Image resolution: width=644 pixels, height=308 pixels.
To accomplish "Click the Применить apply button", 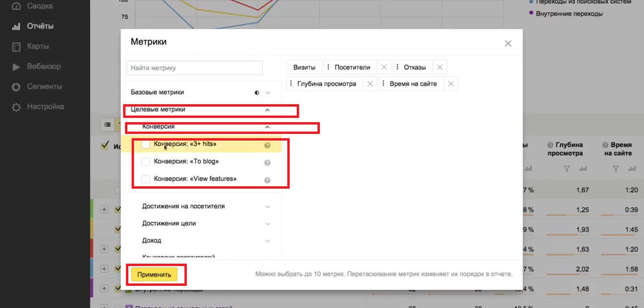I will (x=154, y=274).
